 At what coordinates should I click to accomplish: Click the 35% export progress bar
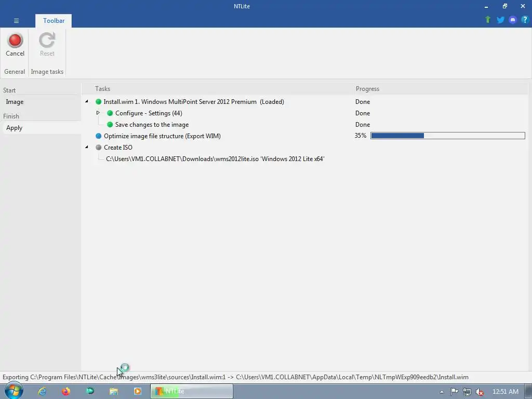(x=447, y=136)
